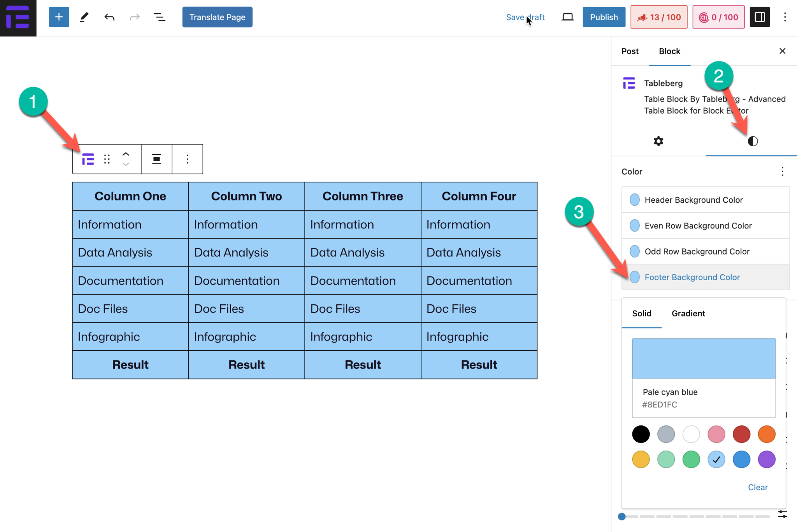Switch to the gear Settings tab
The image size is (797, 532).
pyautogui.click(x=658, y=141)
